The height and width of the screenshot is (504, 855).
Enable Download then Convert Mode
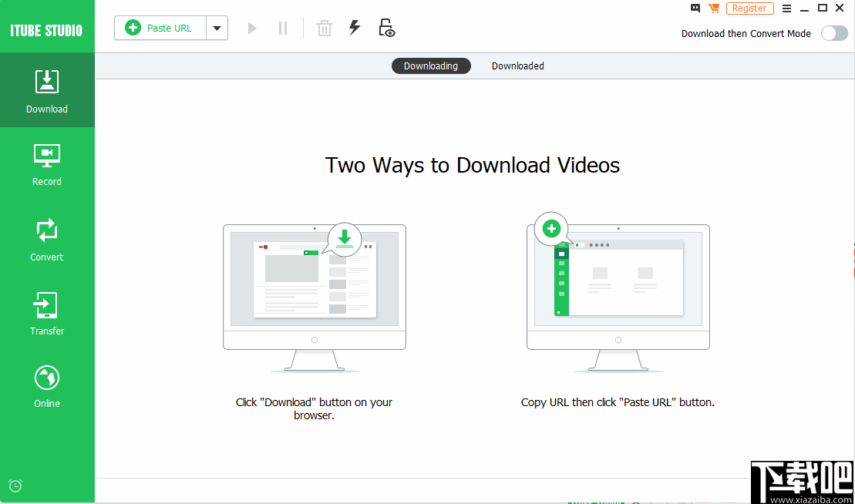[x=833, y=33]
